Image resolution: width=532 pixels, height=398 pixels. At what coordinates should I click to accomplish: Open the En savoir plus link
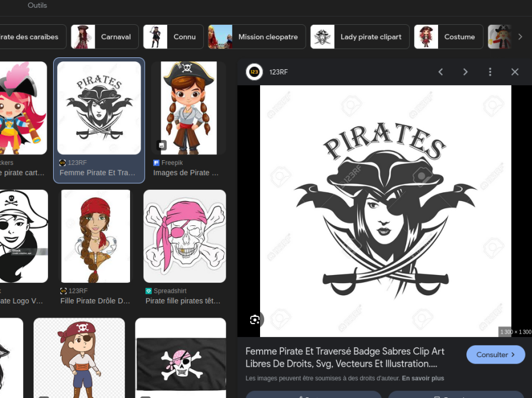tap(423, 378)
